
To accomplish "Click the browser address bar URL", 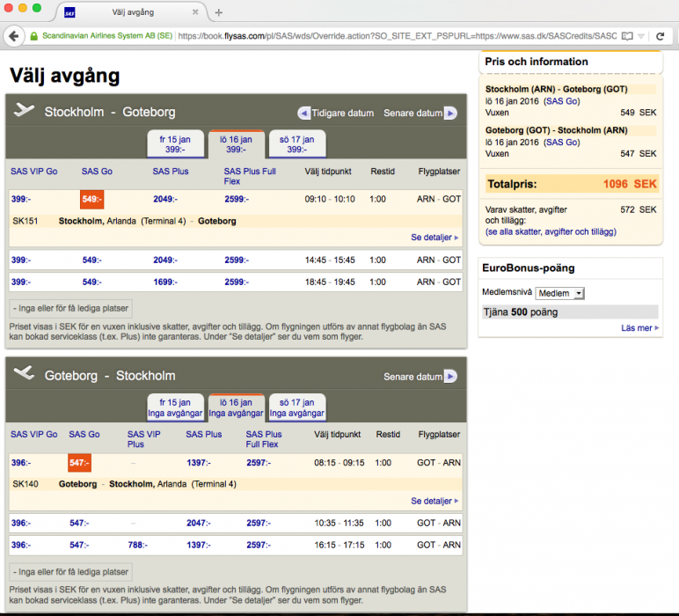I will coord(397,36).
